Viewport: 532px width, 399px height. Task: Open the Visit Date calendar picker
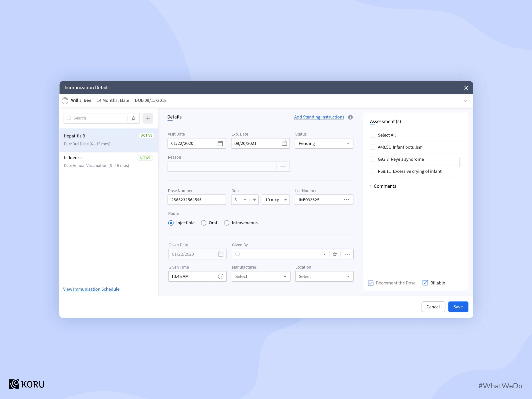click(x=220, y=143)
